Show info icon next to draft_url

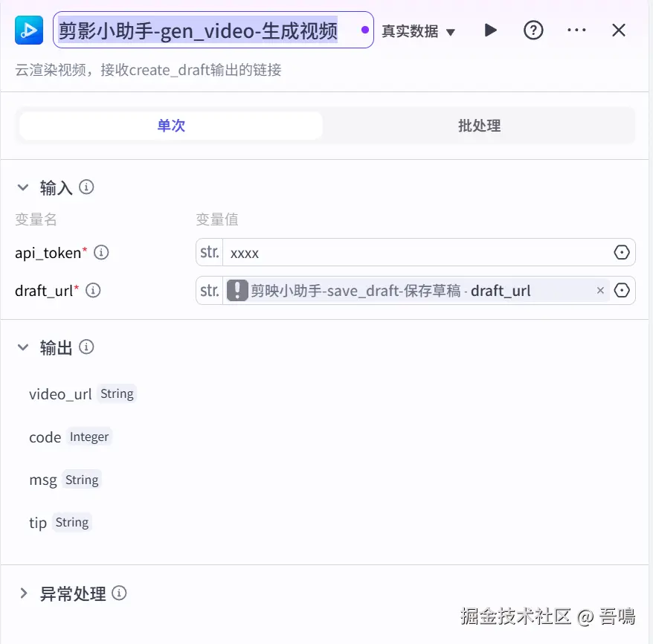click(x=93, y=290)
